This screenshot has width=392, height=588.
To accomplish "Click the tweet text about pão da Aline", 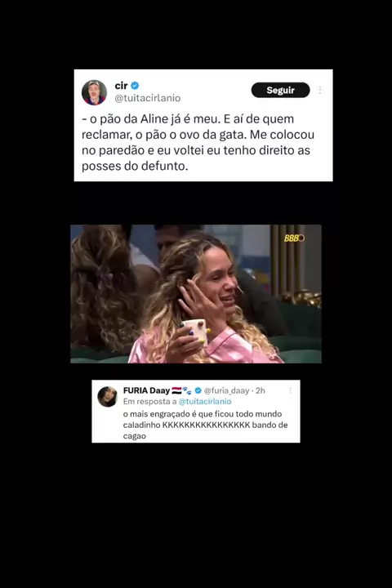I will click(198, 142).
